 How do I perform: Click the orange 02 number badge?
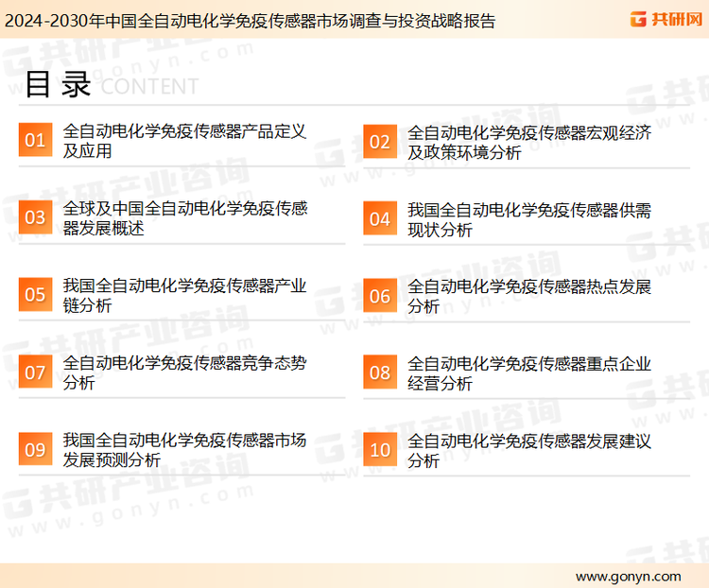(380, 142)
